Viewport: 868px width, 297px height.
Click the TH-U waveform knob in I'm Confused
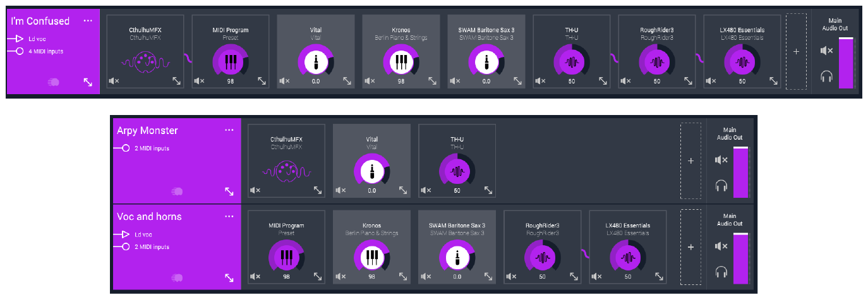coord(571,62)
